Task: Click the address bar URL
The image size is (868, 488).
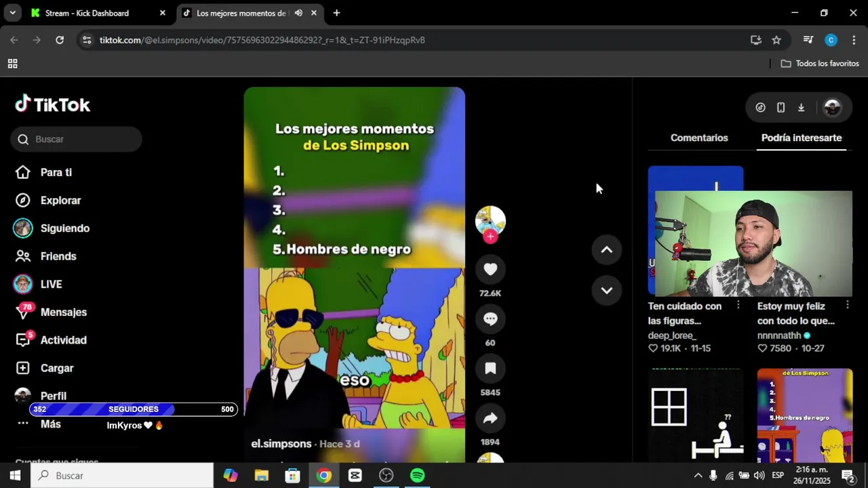Action: point(262,40)
